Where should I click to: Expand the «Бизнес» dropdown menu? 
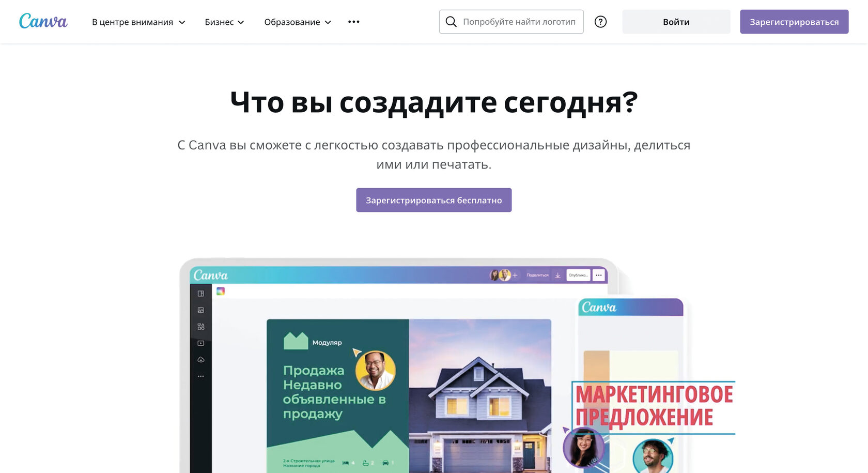coord(224,22)
